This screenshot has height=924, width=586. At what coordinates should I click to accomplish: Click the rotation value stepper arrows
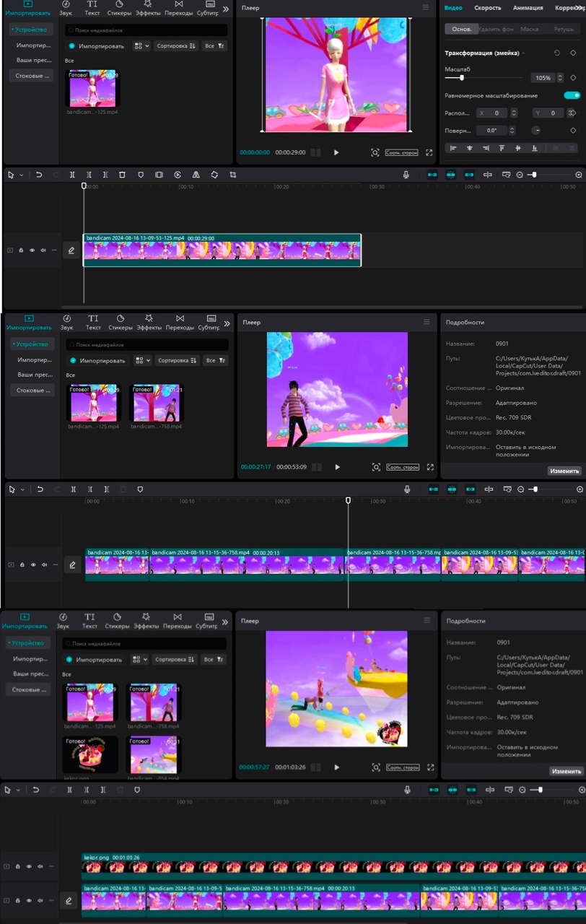tap(512, 131)
